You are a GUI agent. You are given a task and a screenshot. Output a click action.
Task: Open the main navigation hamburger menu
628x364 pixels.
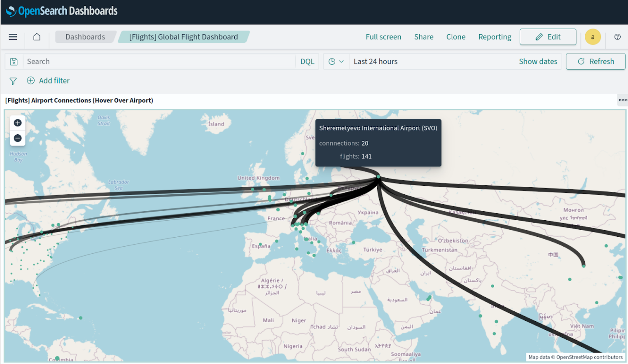pos(13,37)
